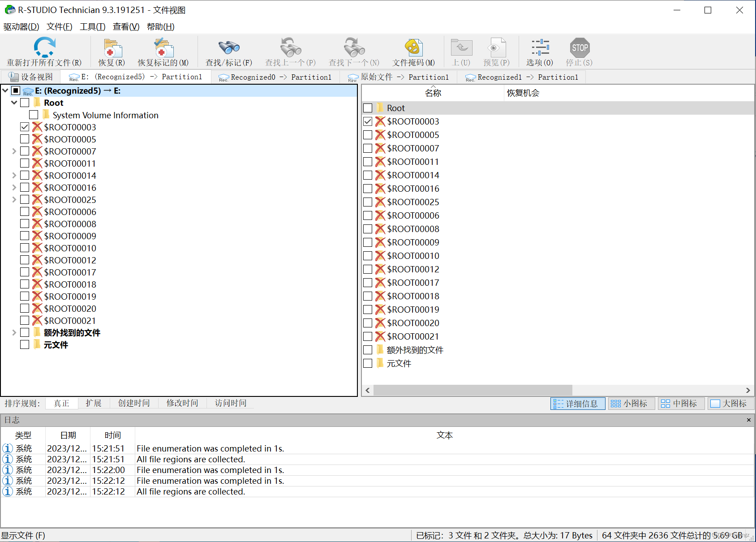
Task: Switch to 原始文件 -> Partition1 tab
Action: coord(398,77)
